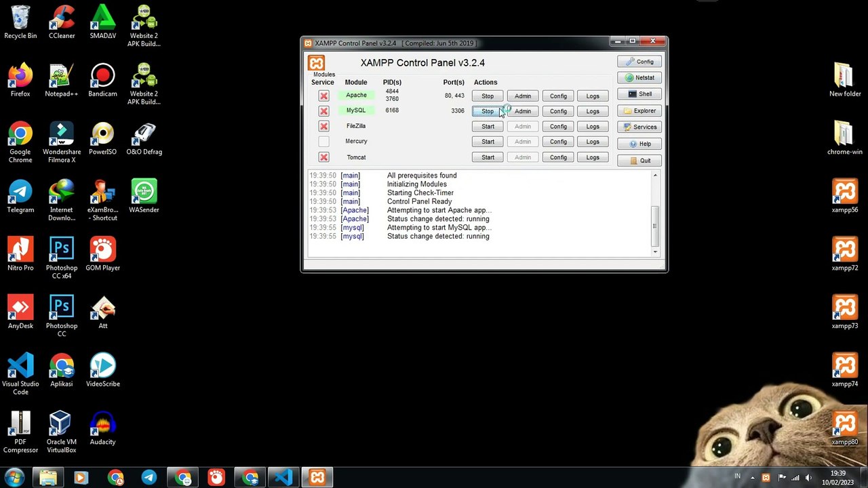View Logs for MySQL module
This screenshot has width=868, height=488.
pyautogui.click(x=593, y=111)
